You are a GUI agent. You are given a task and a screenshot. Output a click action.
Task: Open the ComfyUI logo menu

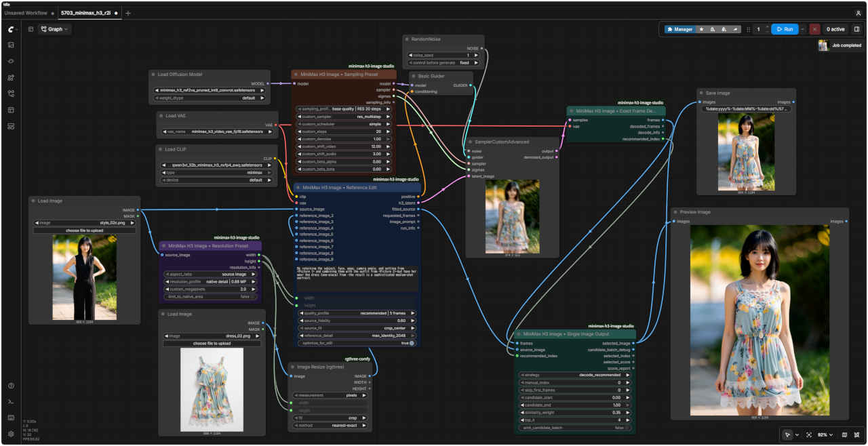pos(11,29)
